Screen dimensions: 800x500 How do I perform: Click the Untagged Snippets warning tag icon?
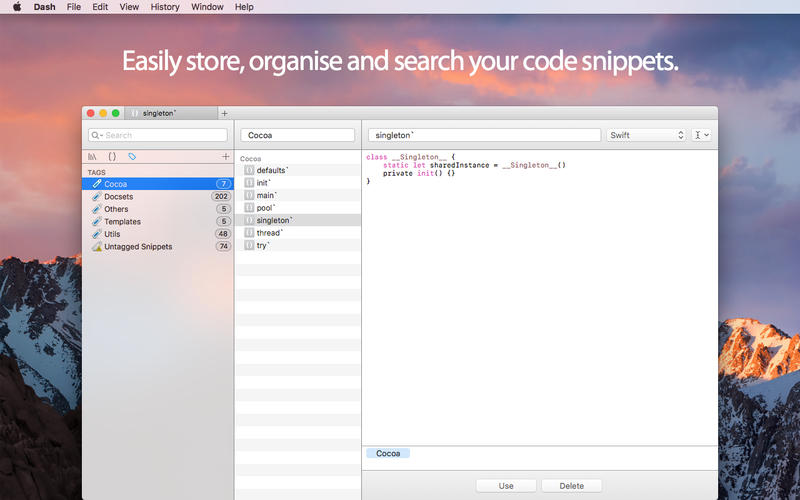coord(96,246)
